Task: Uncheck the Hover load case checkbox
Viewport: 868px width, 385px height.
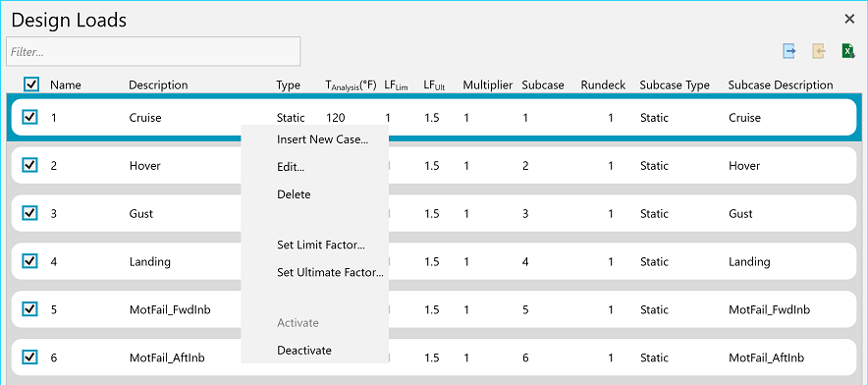Action: click(x=29, y=165)
